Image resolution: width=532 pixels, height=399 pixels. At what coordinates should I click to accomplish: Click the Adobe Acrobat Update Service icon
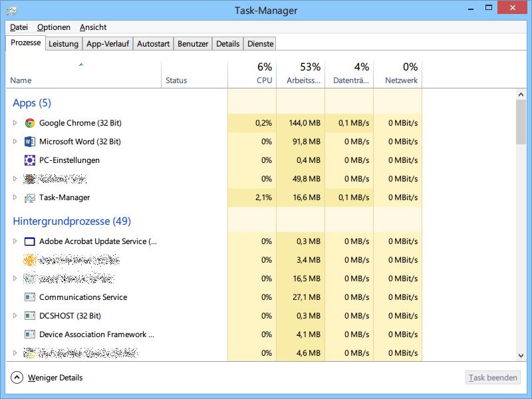point(30,241)
